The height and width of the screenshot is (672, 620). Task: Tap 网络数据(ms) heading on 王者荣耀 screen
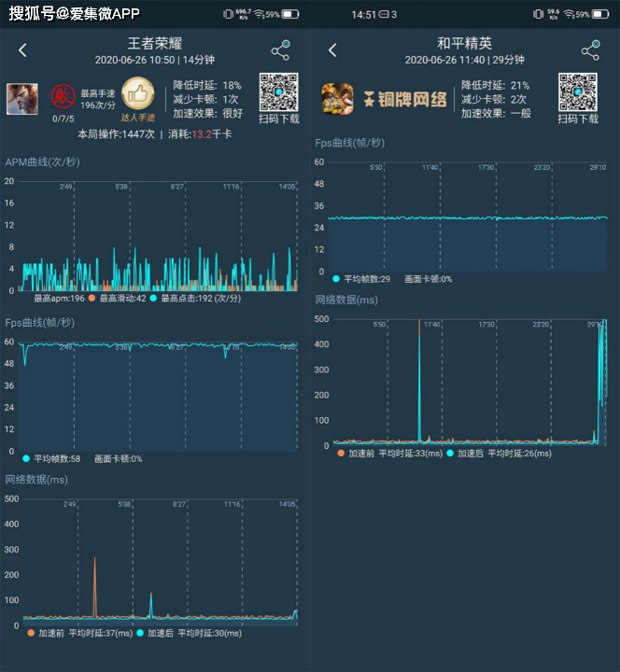pyautogui.click(x=36, y=480)
